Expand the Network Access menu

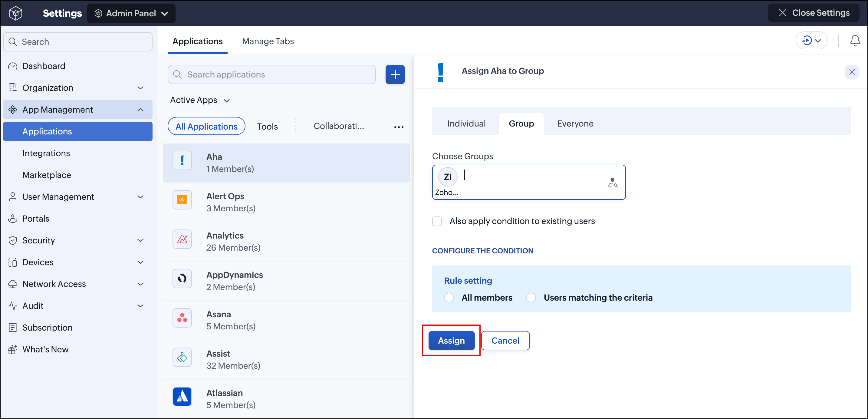point(140,284)
